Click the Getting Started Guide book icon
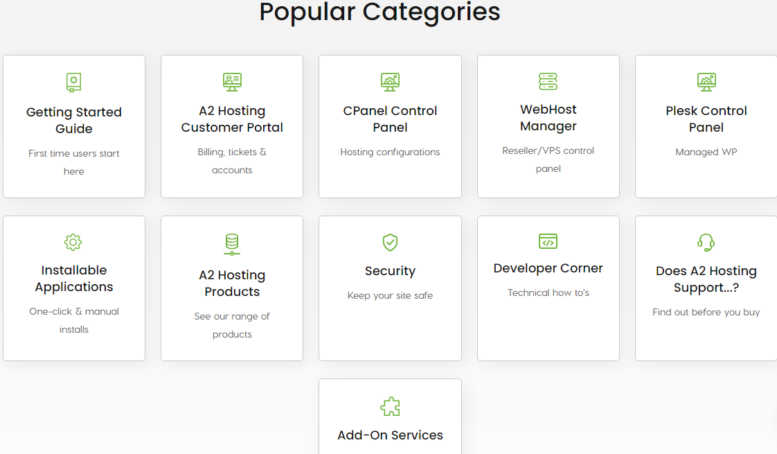 click(73, 82)
